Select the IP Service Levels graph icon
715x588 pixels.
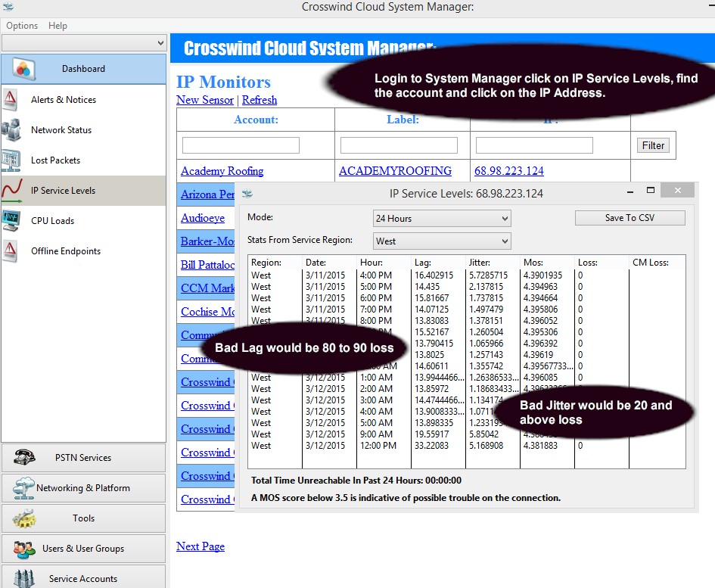(x=11, y=191)
